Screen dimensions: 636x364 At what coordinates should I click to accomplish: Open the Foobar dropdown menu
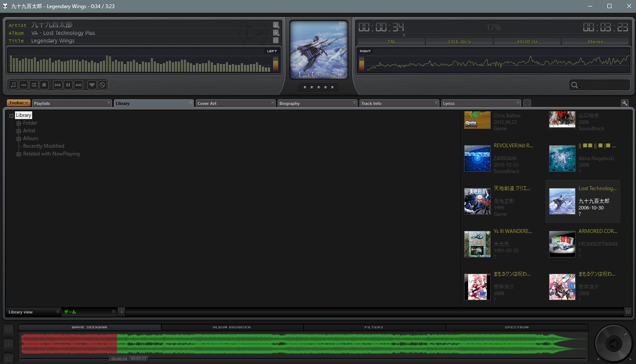pyautogui.click(x=18, y=103)
